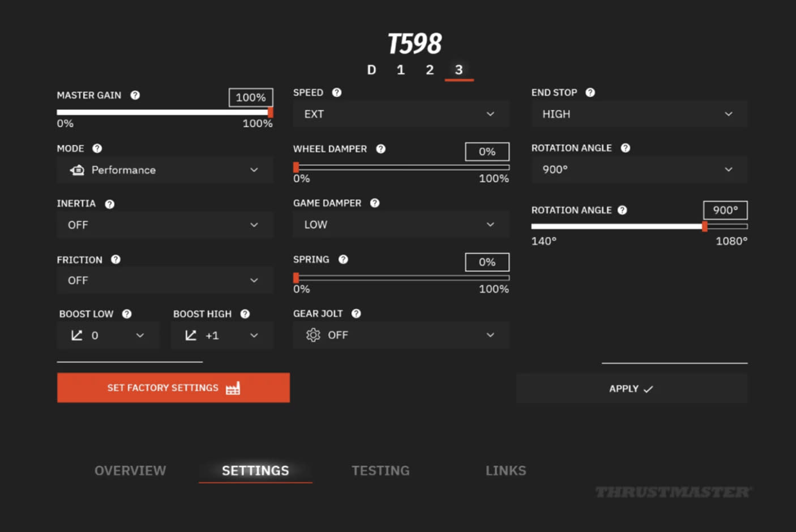This screenshot has width=796, height=532.
Task: Click the Spring slider handle
Action: [296, 278]
